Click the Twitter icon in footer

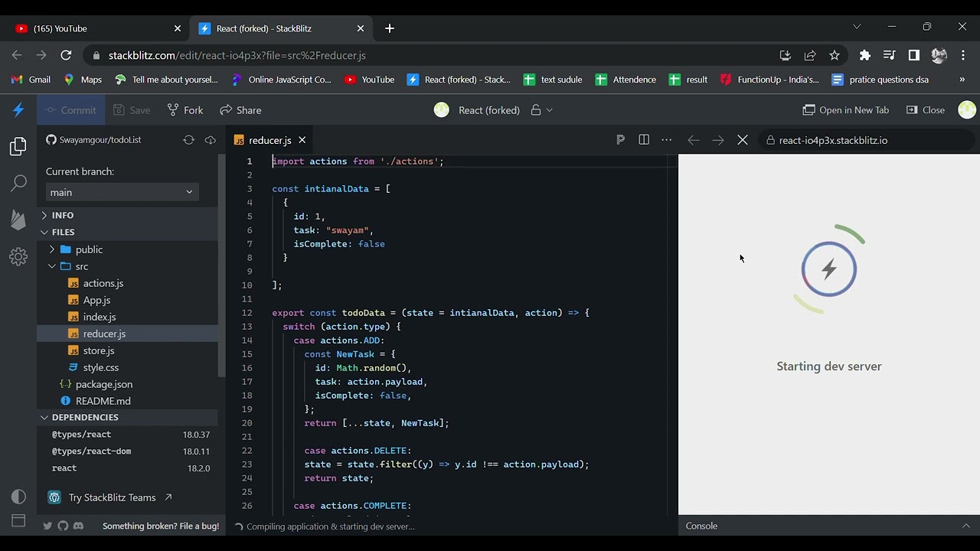tap(47, 526)
